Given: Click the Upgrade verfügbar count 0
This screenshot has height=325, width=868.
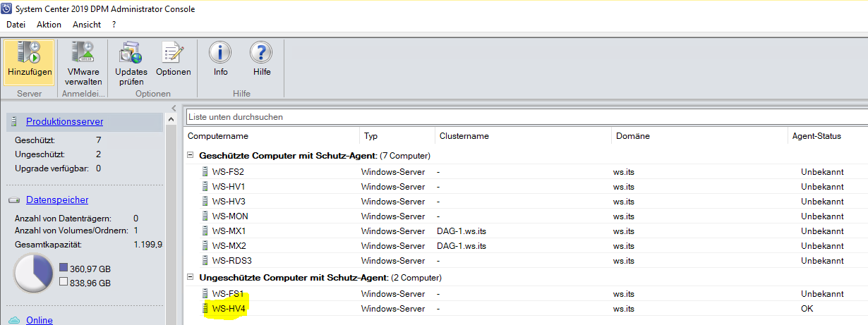Looking at the screenshot, I should point(98,168).
